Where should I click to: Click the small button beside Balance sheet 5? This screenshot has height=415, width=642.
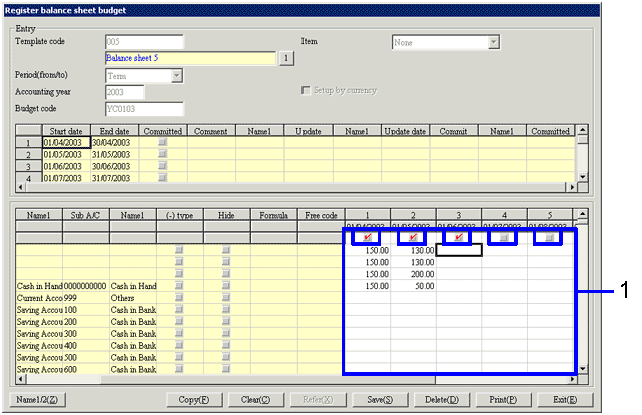[285, 59]
